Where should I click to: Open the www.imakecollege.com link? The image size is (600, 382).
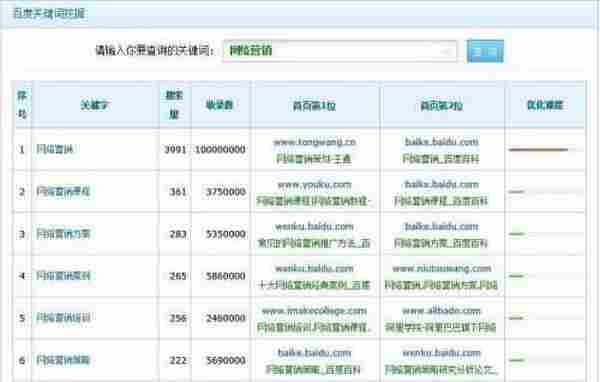[x=315, y=311]
